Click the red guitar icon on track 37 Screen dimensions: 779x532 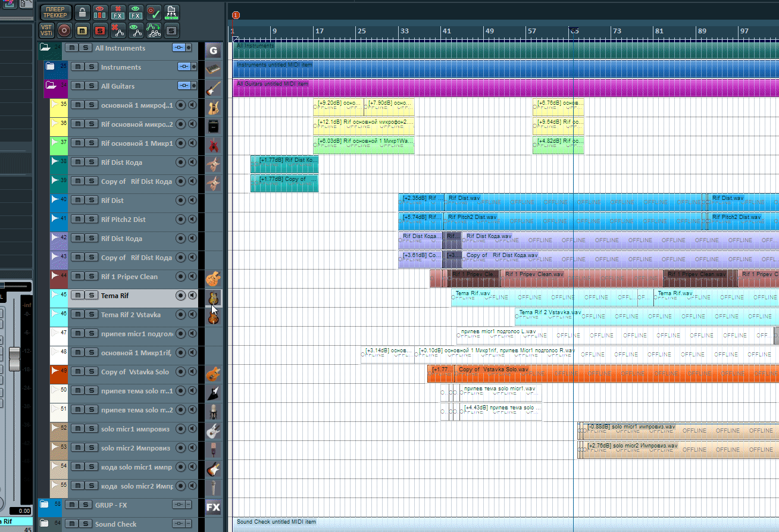[x=213, y=145]
